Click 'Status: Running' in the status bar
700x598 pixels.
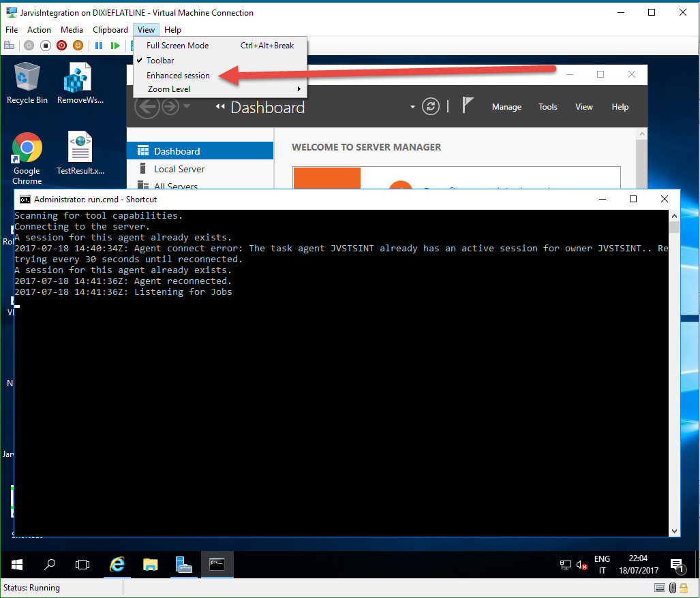click(32, 588)
